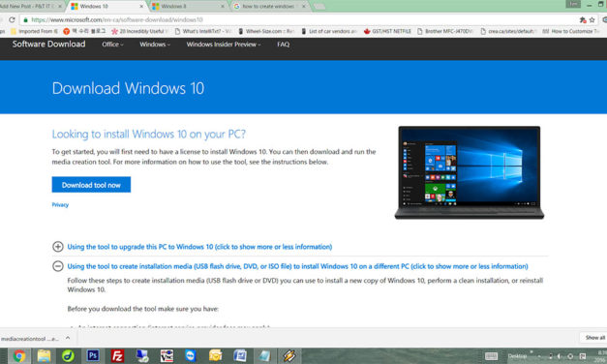The width and height of the screenshot is (607, 364).
Task: Click the translate icon in address bar
Action: [583, 19]
